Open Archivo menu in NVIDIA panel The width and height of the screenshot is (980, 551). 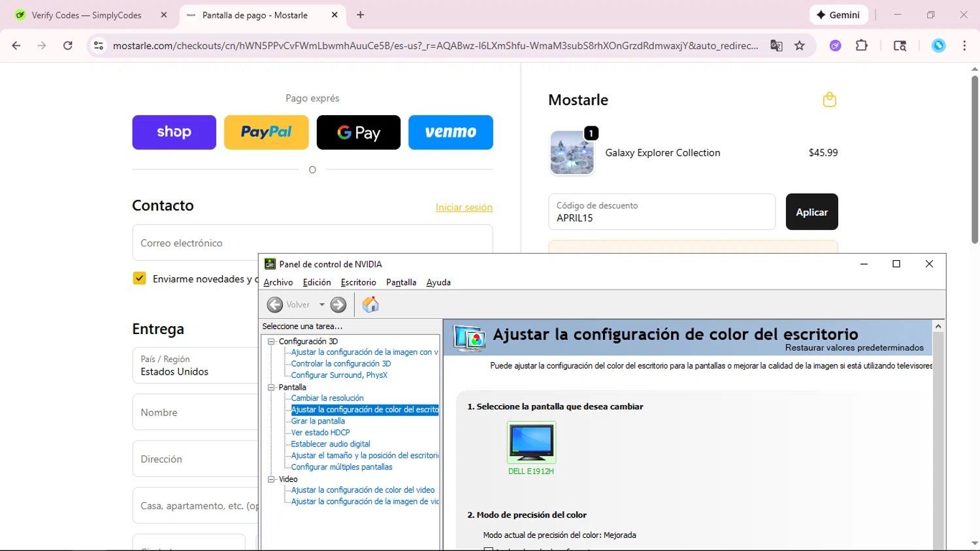(278, 282)
